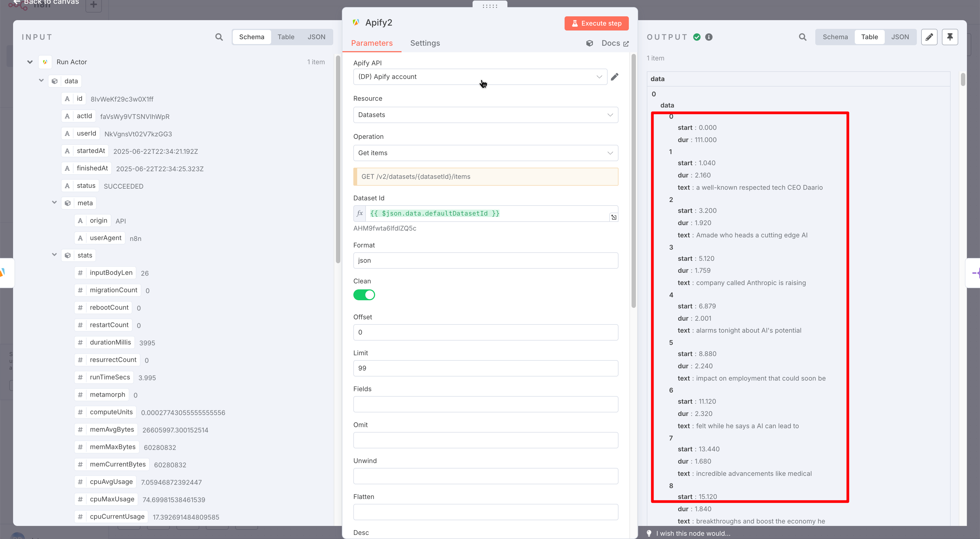Click the startedAt field pill
This screenshot has height=539, width=980.
click(x=85, y=151)
